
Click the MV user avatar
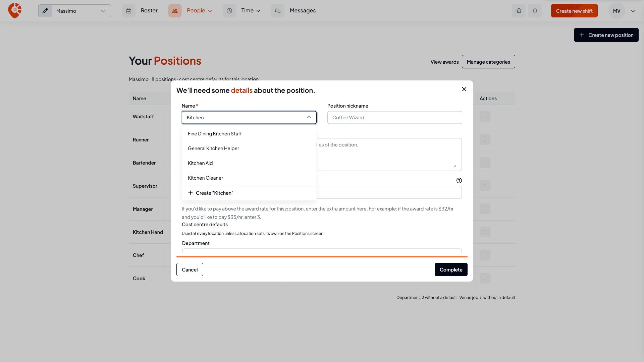tap(617, 11)
